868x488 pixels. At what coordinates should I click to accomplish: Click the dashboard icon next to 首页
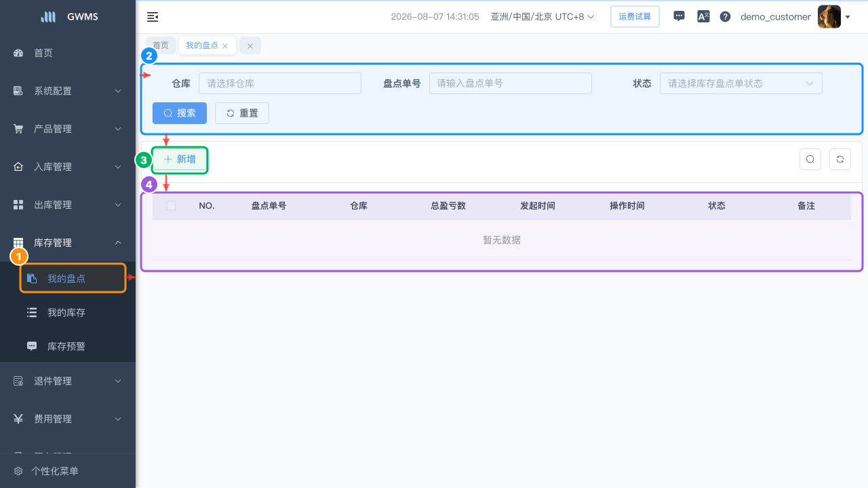[x=18, y=53]
